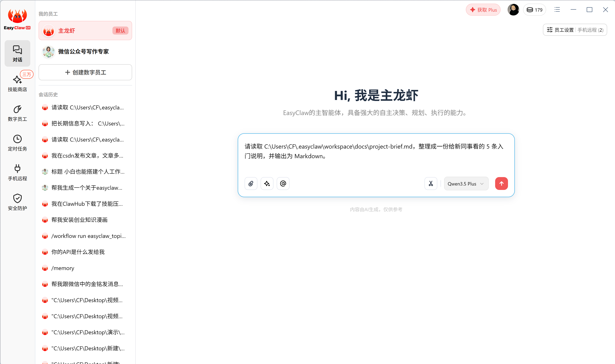This screenshot has height=364, width=615.
Task: Open 手机远程 (2) in top right
Action: pyautogui.click(x=591, y=30)
